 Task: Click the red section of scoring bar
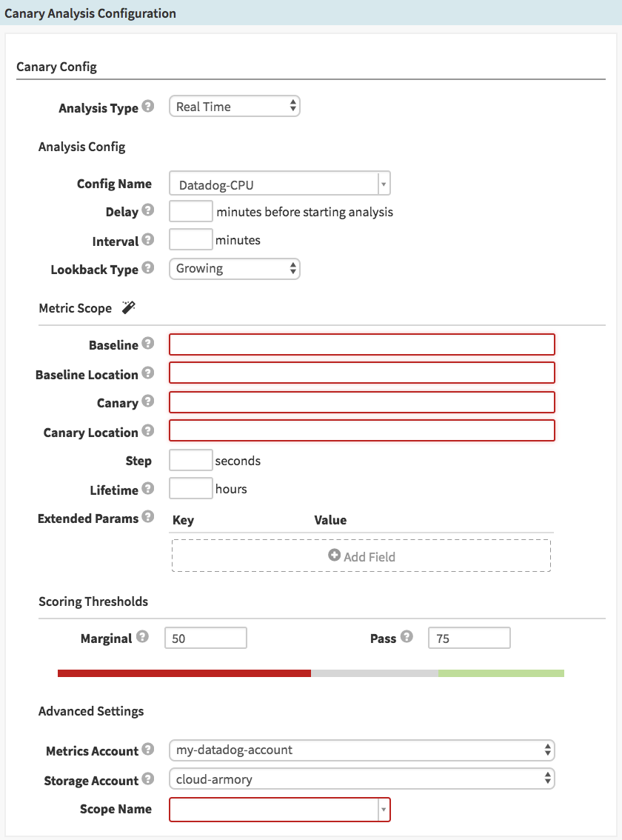coord(184,673)
